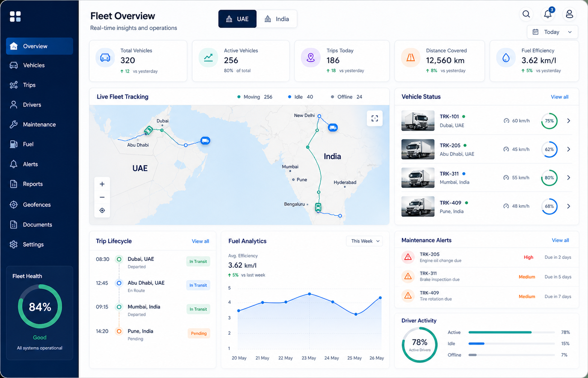The height and width of the screenshot is (378, 588).
Task: Recenter map with the locate icon
Action: [102, 210]
